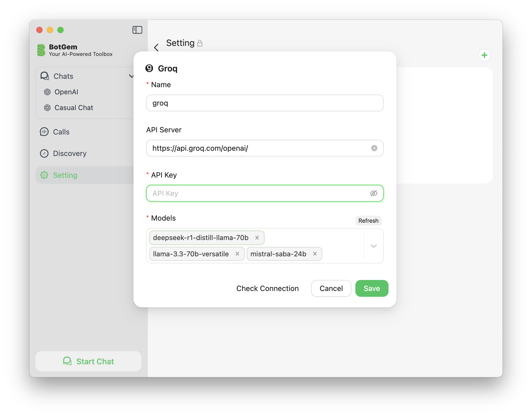Click the BotGem logo icon
The height and width of the screenshot is (416, 532).
click(41, 50)
